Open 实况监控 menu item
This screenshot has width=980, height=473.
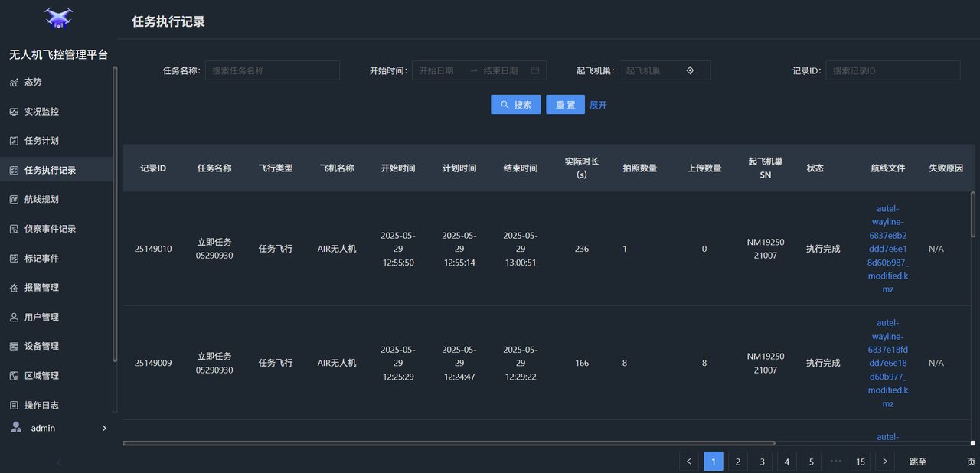pos(56,112)
